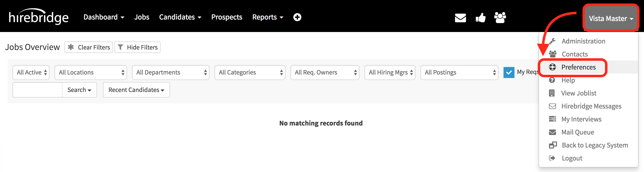Expand the All Departments filter
Image resolution: width=644 pixels, height=172 pixels.
(x=171, y=72)
